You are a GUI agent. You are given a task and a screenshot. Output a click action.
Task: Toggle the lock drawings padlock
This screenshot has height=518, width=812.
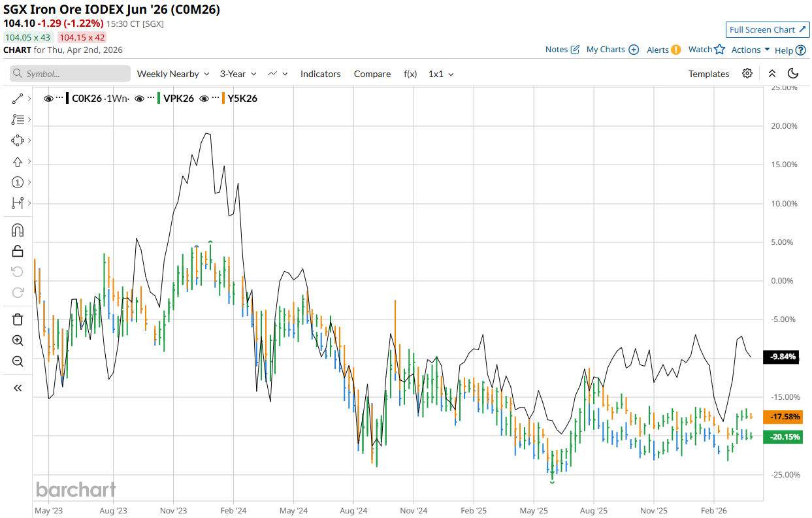coord(18,251)
